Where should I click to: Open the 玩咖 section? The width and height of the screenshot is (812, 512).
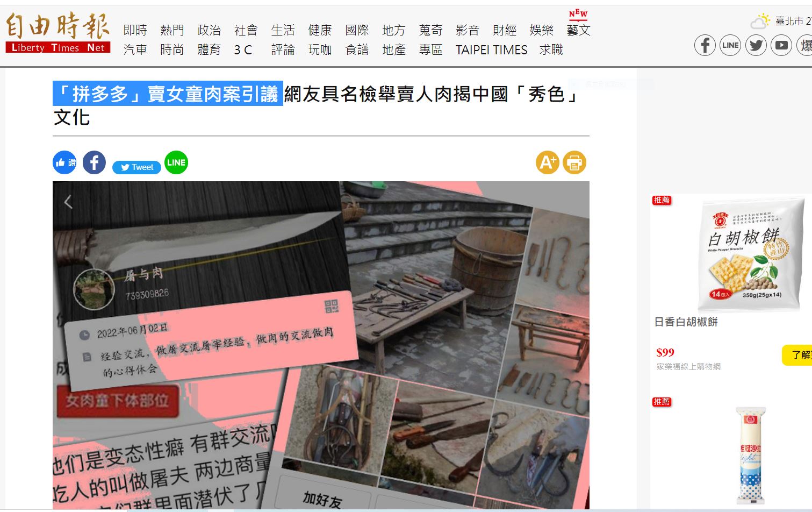[320, 50]
